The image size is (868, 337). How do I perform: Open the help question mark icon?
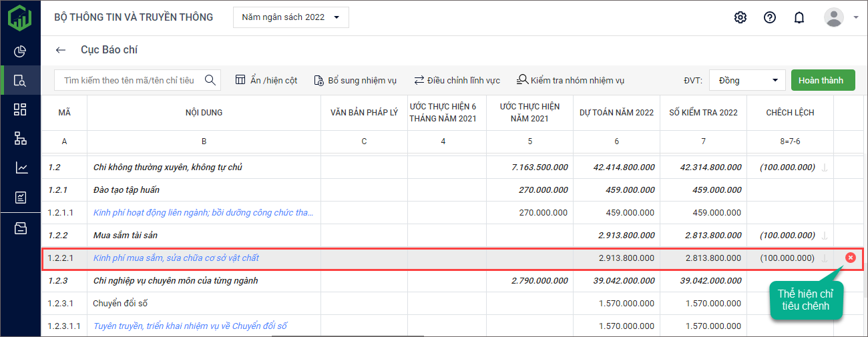[769, 17]
